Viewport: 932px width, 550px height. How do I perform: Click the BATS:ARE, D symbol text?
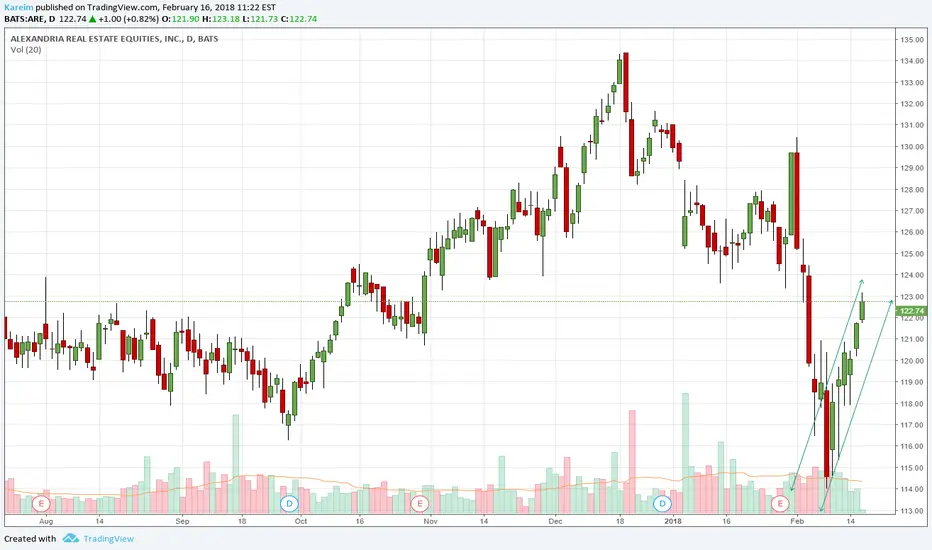(30, 19)
